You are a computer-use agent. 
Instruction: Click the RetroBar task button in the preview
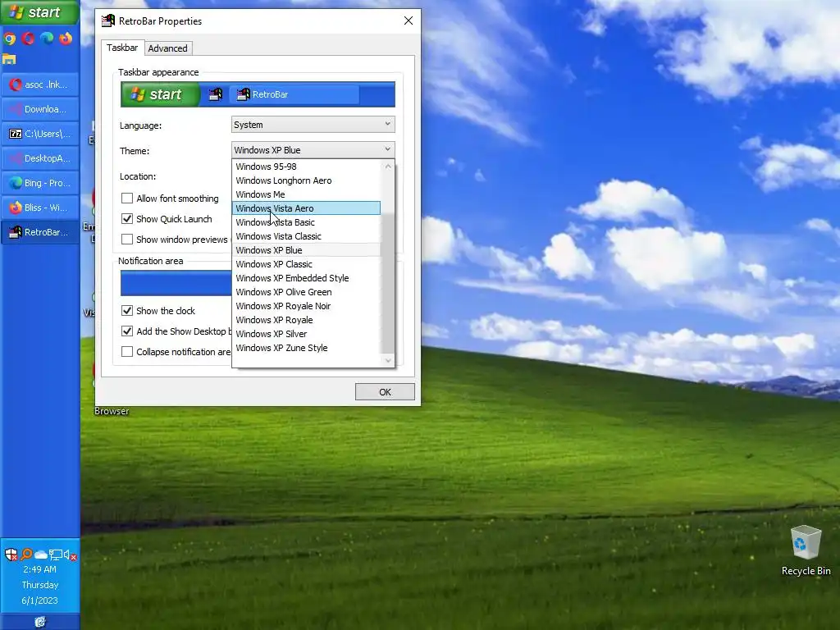(x=294, y=95)
